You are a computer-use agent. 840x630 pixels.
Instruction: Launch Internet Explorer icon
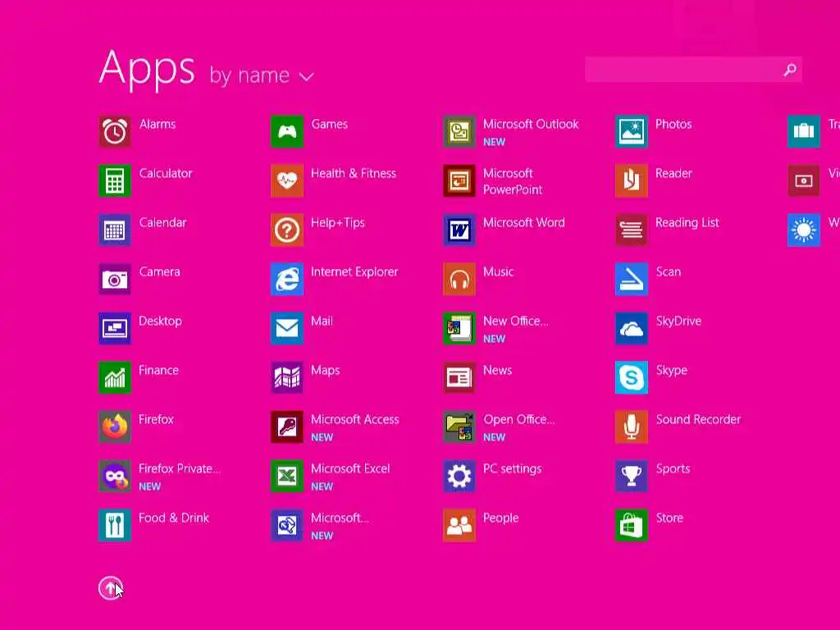coord(287,279)
